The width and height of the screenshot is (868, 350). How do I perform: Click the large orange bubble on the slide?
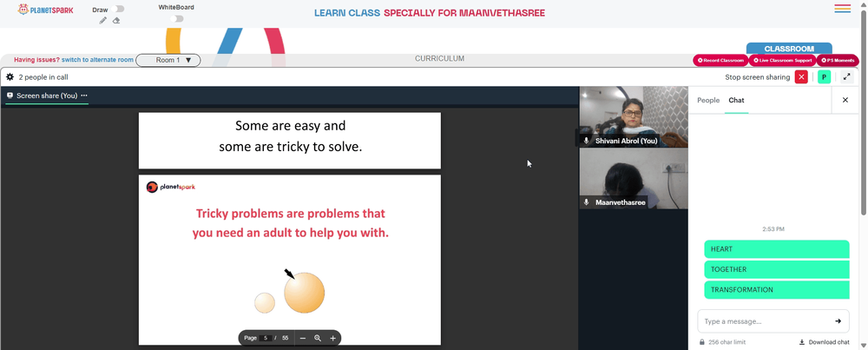coord(305,293)
